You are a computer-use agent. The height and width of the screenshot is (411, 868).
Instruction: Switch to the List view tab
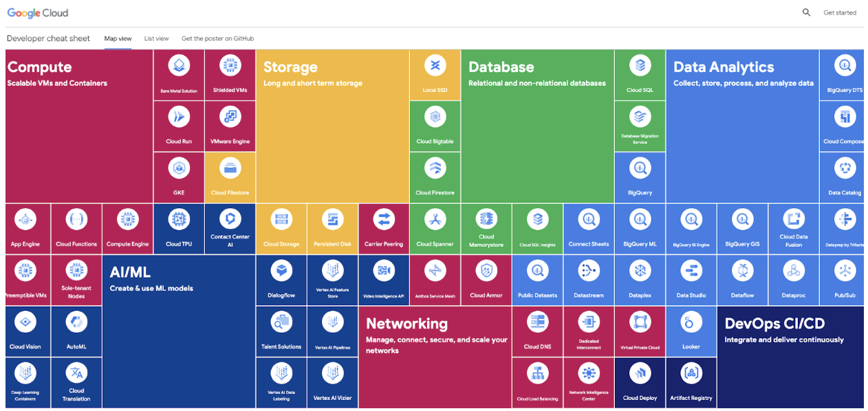(x=156, y=38)
